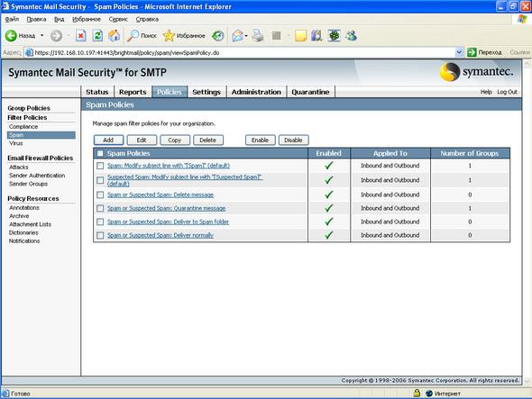
Task: Open Spam or Suspected Spam: Quarantine message link
Action: [166, 208]
